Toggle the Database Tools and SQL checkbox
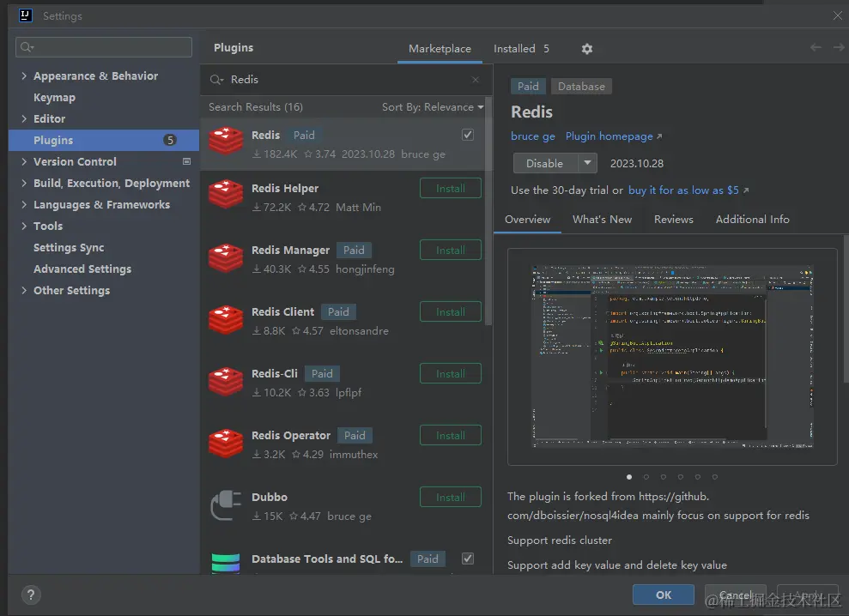Image resolution: width=849 pixels, height=616 pixels. tap(468, 559)
